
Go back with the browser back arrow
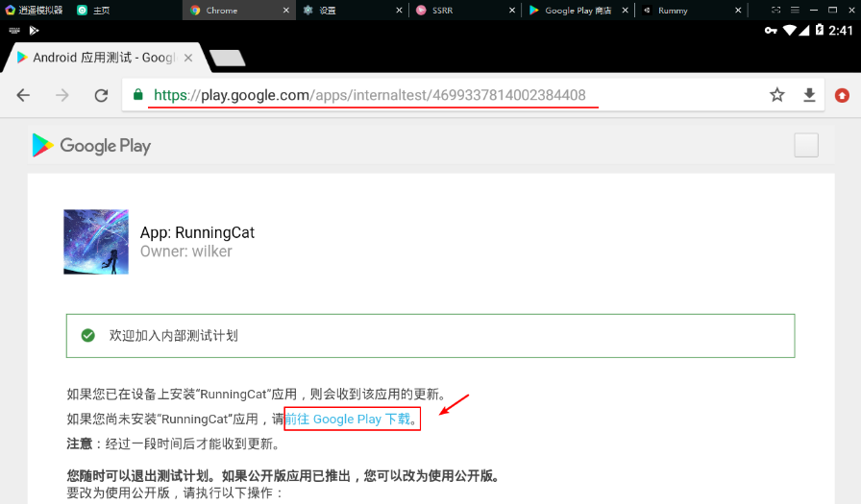coord(23,95)
